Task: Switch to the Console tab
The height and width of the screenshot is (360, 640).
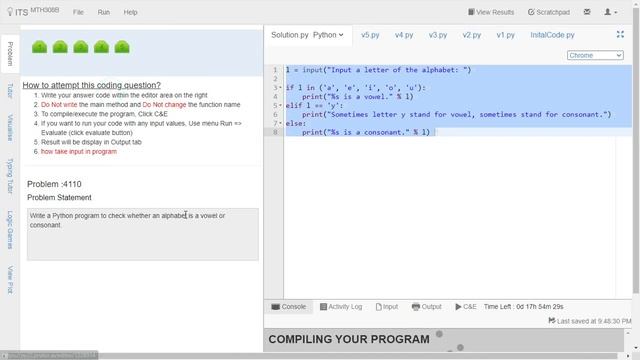Action: tap(289, 307)
